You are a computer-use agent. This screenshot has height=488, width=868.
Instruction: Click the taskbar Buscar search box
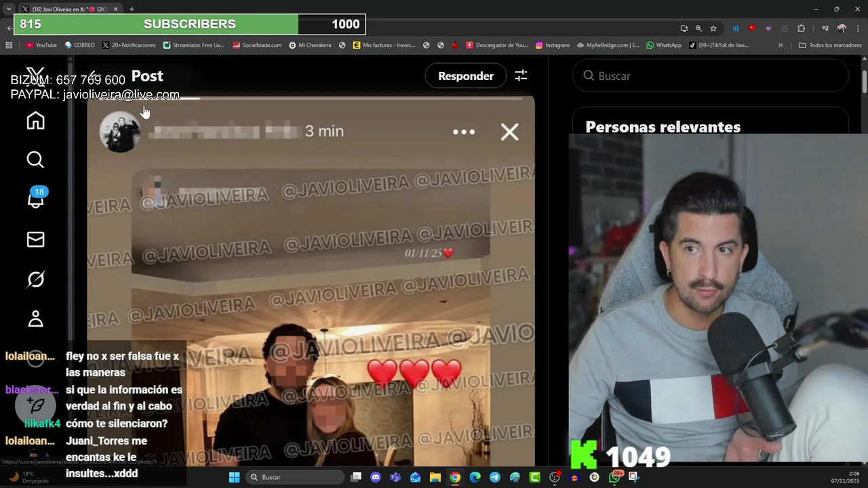[295, 477]
